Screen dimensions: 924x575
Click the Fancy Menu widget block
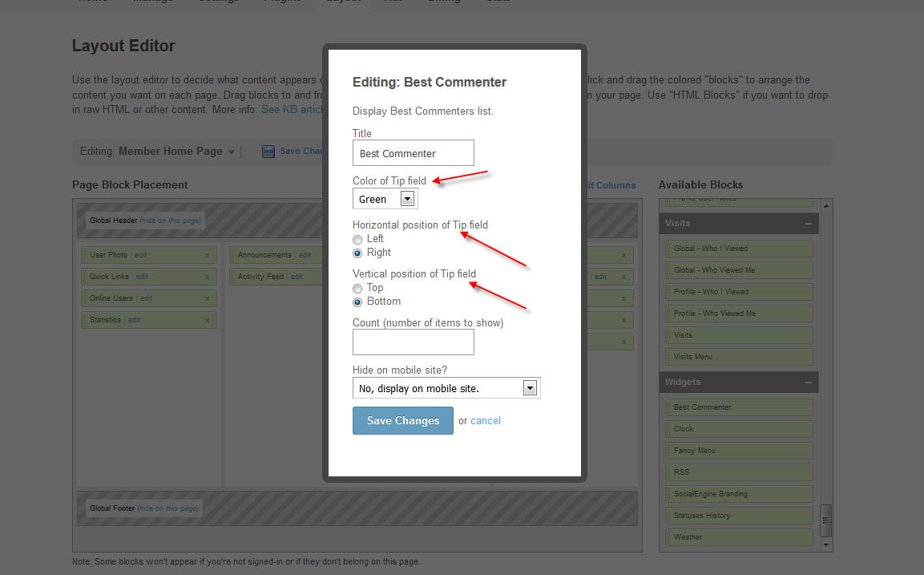[x=738, y=451]
